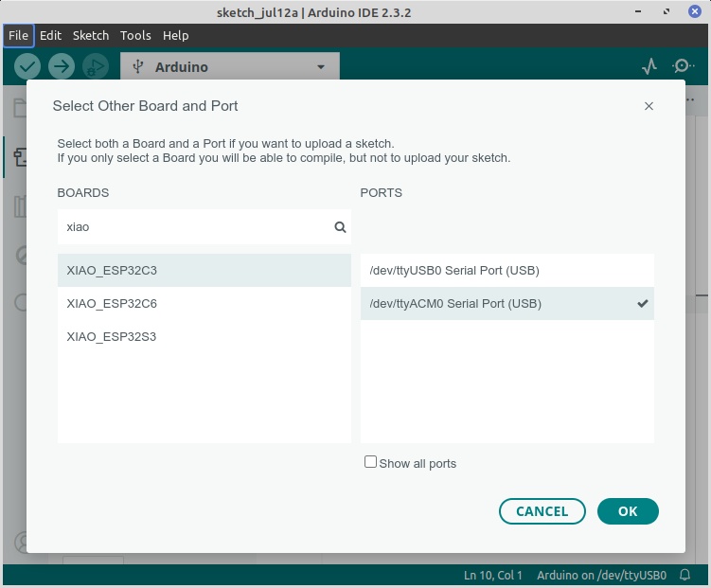Start the debugger from the toolbar icon

(95, 66)
